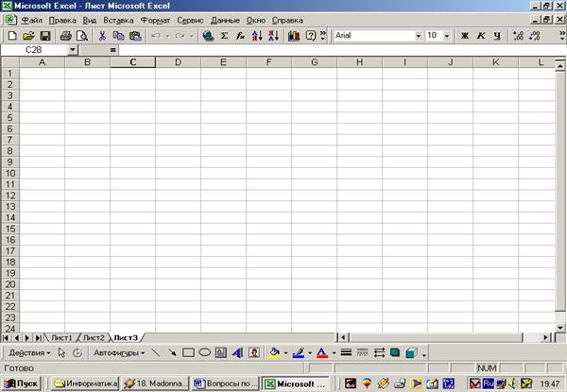The width and height of the screenshot is (567, 392).
Task: Click the Cut (scissors) icon
Action: click(x=102, y=35)
